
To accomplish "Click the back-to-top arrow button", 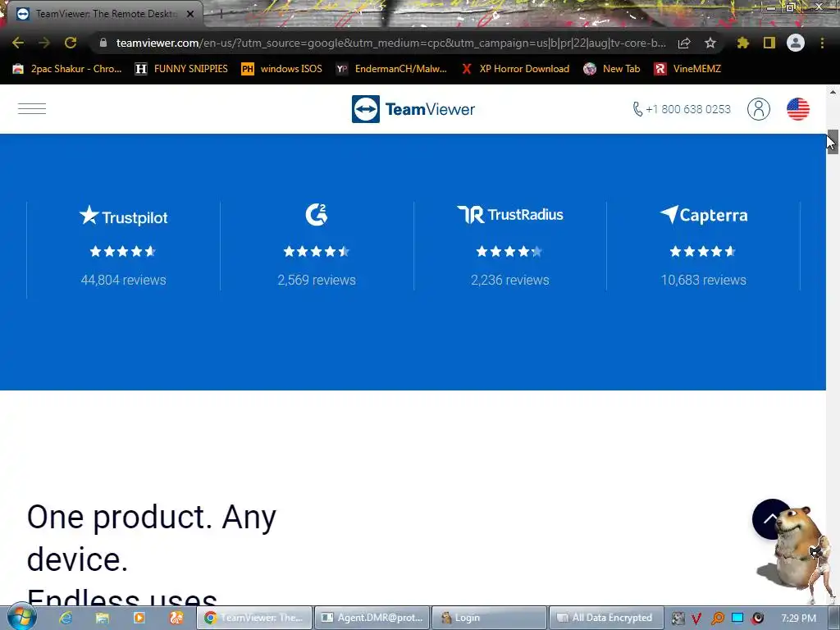I will (x=771, y=518).
